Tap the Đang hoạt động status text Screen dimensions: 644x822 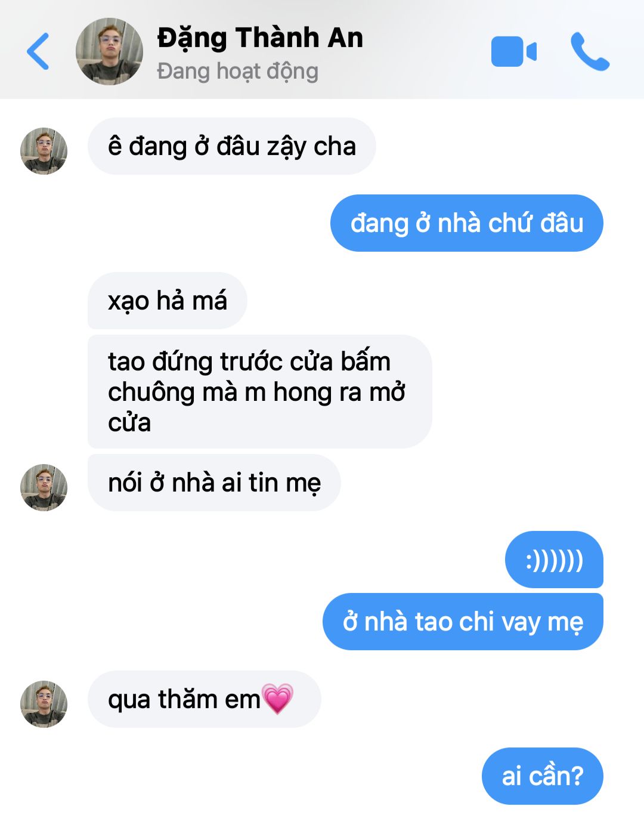(x=237, y=71)
